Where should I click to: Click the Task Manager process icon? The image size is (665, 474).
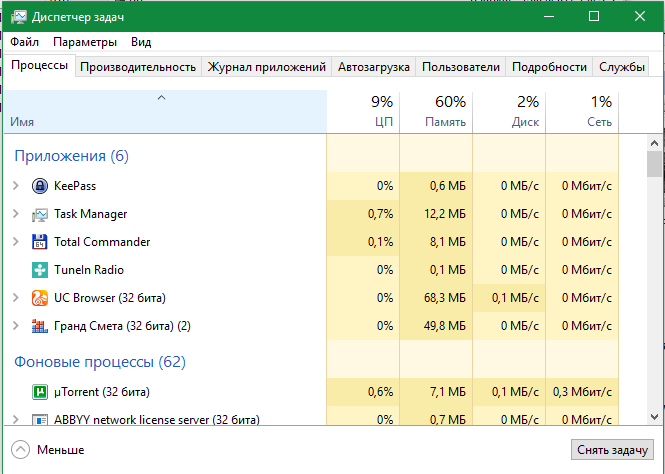point(40,214)
